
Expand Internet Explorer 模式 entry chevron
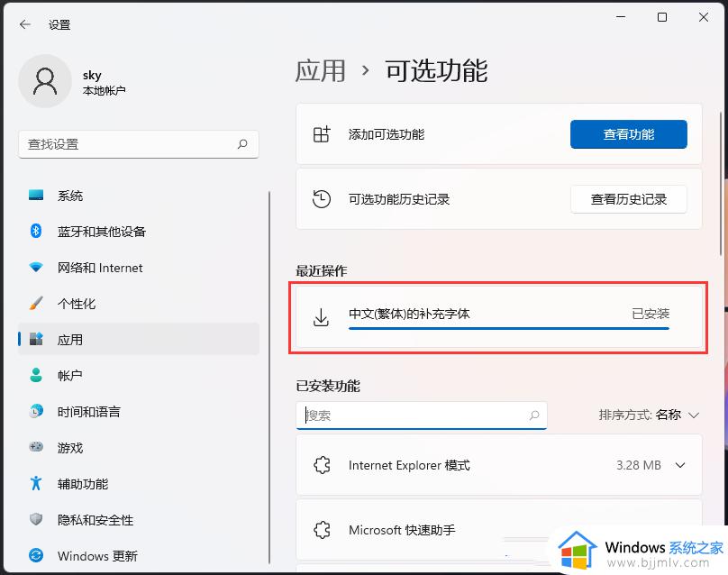680,465
